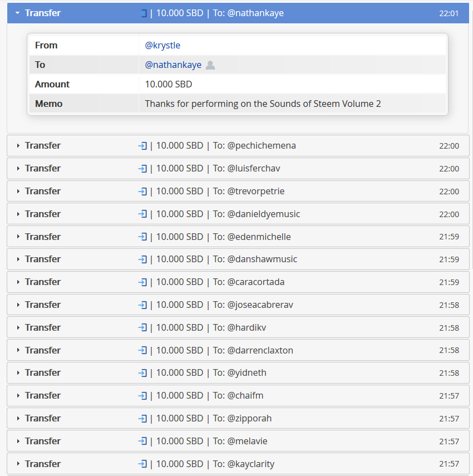Click transfer arrow icon in @zipporah row
Viewport: 473px width, 476px height.
pyautogui.click(x=142, y=419)
